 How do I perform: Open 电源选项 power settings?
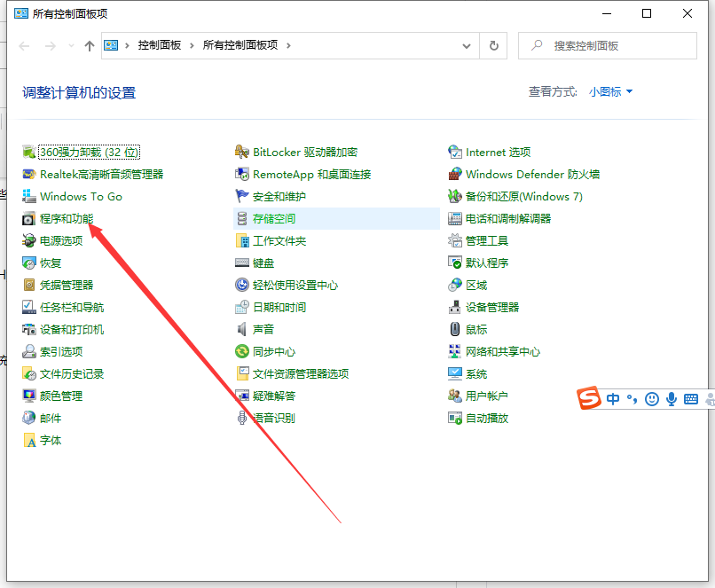click(60, 240)
